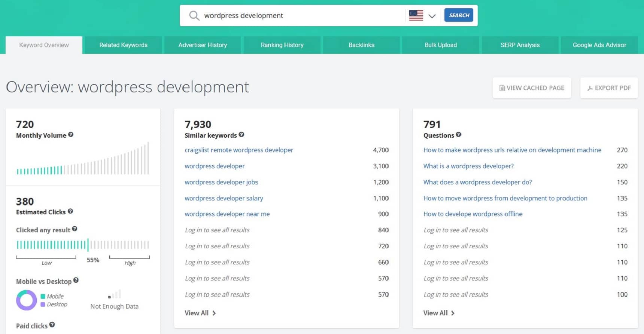Screen dimensions: 644x334
Task: Click the 55% clicked result value
Action: click(x=93, y=260)
